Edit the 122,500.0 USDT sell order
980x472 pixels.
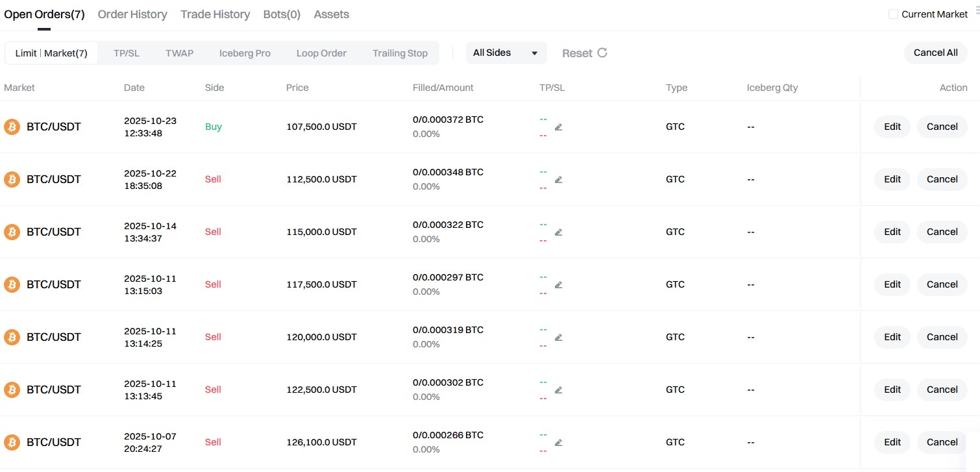[x=892, y=390]
